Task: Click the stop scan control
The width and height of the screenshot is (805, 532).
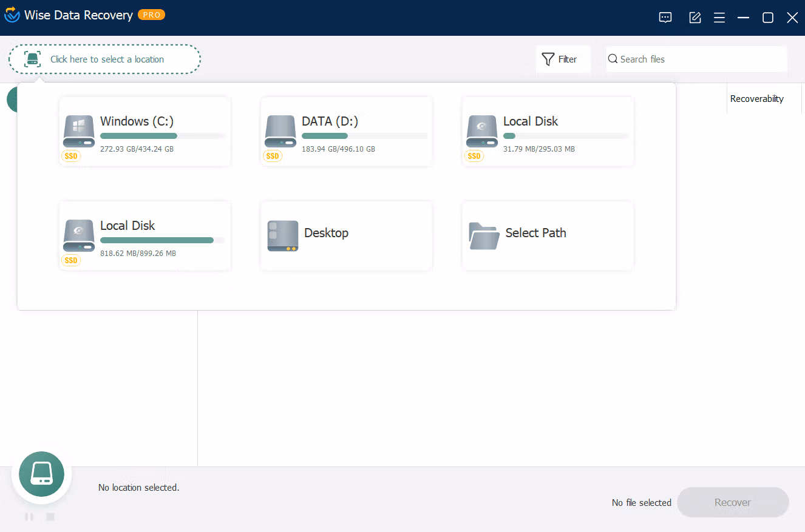Action: coord(50,517)
